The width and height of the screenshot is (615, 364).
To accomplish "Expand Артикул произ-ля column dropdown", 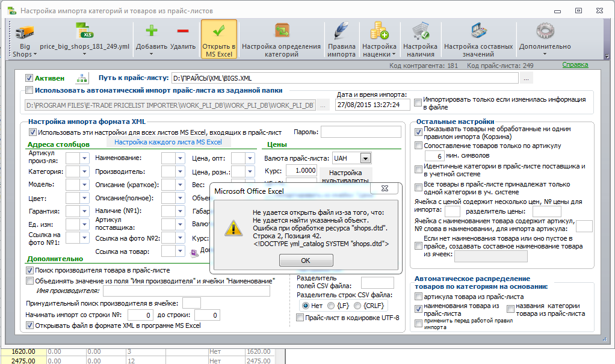I will coord(84,158).
